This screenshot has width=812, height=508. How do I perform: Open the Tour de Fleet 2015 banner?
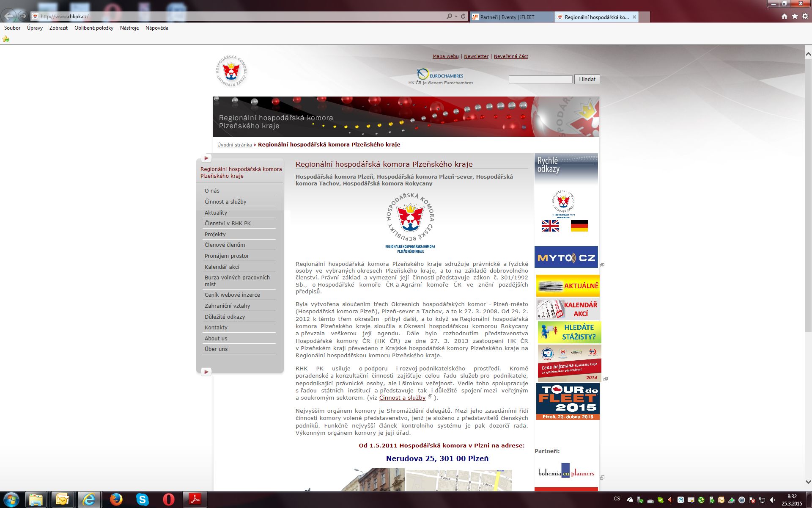[x=568, y=401]
